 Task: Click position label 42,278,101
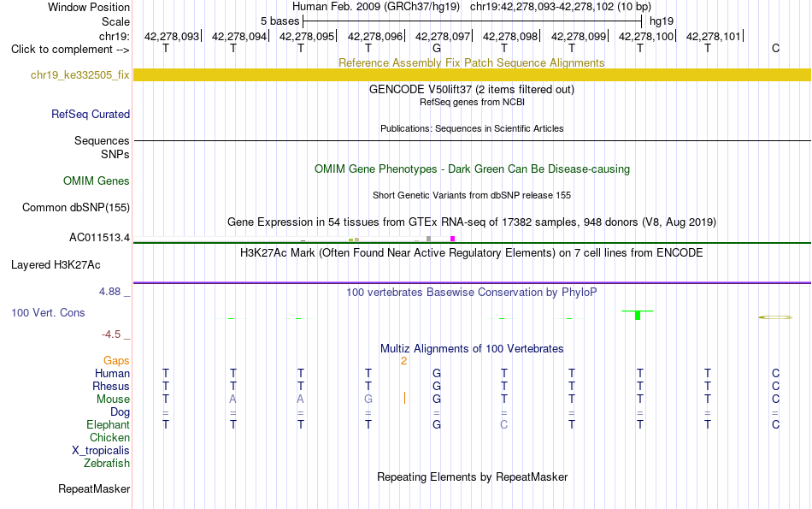[x=714, y=36]
